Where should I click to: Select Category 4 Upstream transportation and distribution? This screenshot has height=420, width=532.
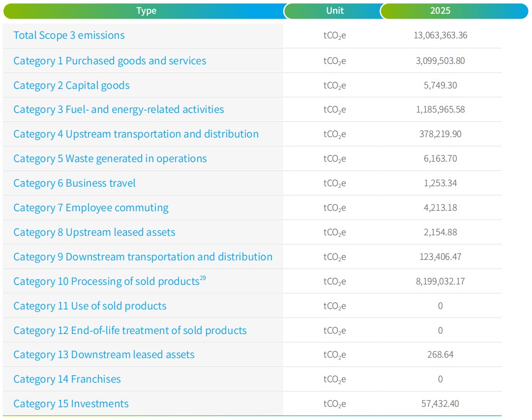(x=136, y=135)
